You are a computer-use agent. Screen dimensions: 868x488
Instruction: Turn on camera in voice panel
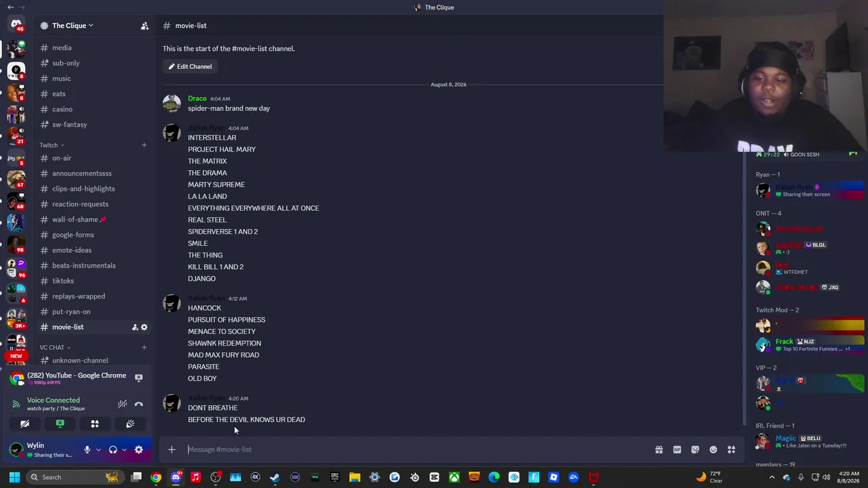click(25, 424)
